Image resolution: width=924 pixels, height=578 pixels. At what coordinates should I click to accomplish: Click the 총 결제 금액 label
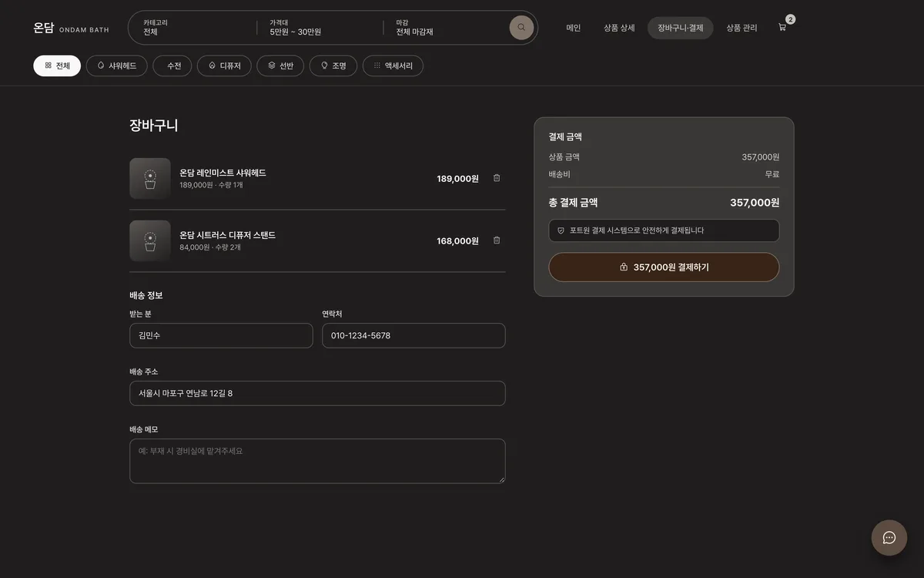click(x=573, y=203)
